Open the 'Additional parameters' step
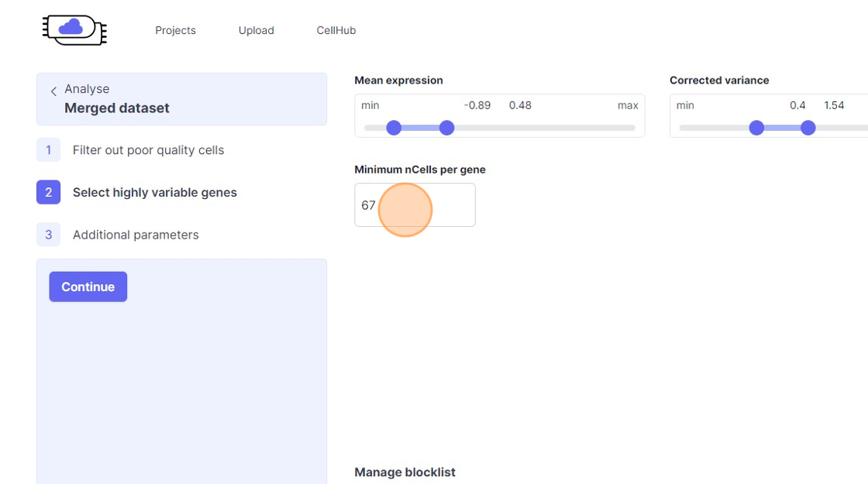Screen dimensions: 868x484 point(136,235)
